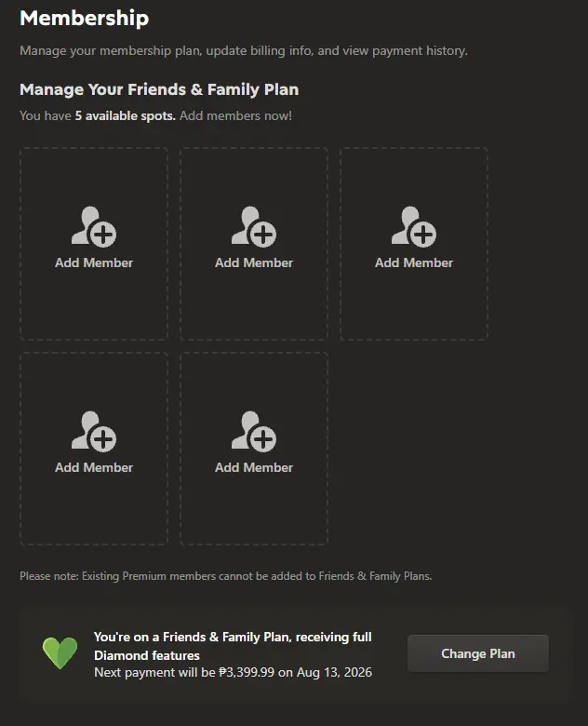The height and width of the screenshot is (726, 588).
Task: Click the note about existing Premium members
Action: (x=225, y=576)
